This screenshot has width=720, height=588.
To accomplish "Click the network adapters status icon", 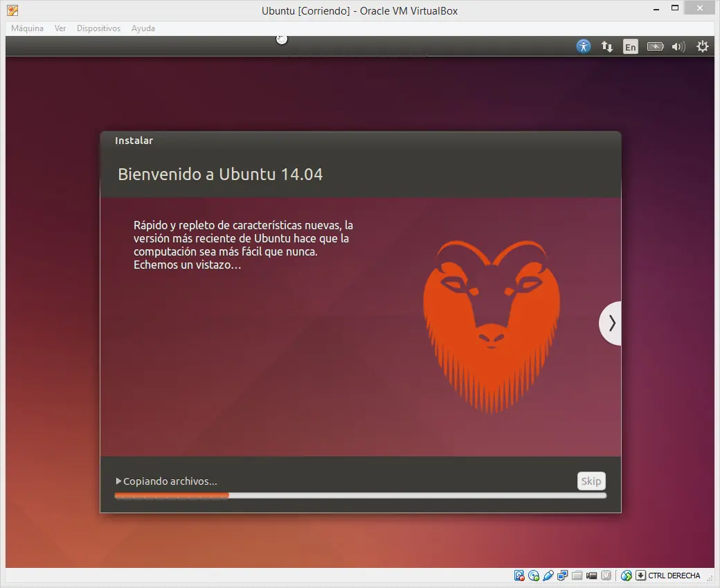I will pos(562,576).
